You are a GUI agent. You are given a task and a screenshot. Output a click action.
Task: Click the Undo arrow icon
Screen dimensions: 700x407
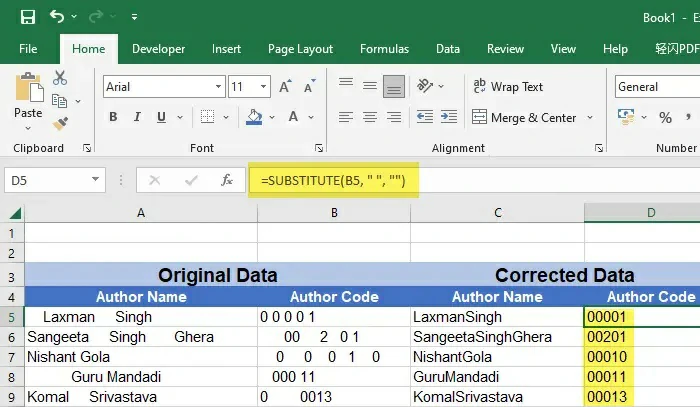pos(57,17)
